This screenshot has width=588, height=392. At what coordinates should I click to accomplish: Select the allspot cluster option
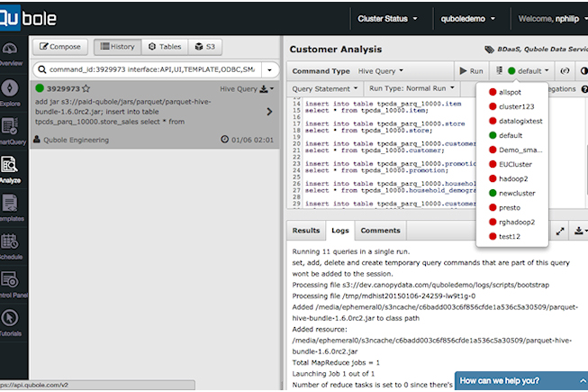point(510,93)
